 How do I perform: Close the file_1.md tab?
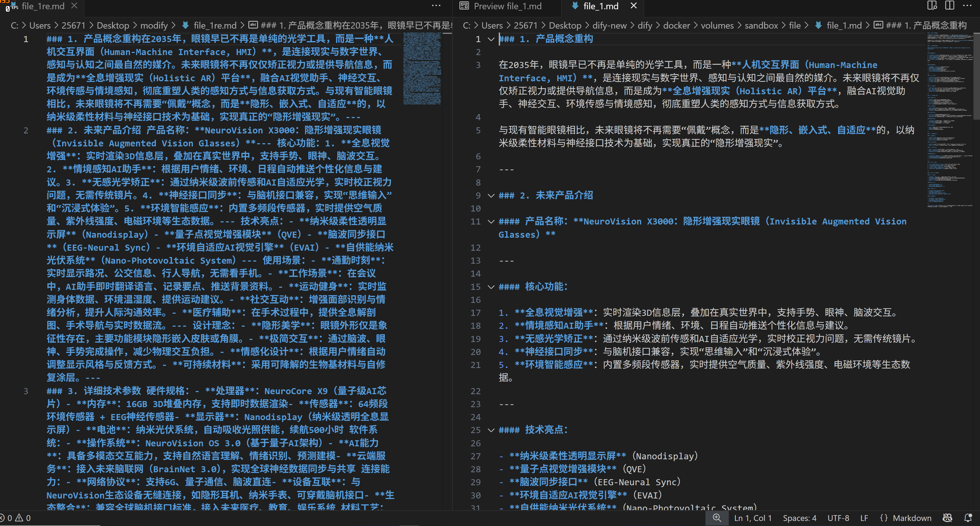point(633,6)
